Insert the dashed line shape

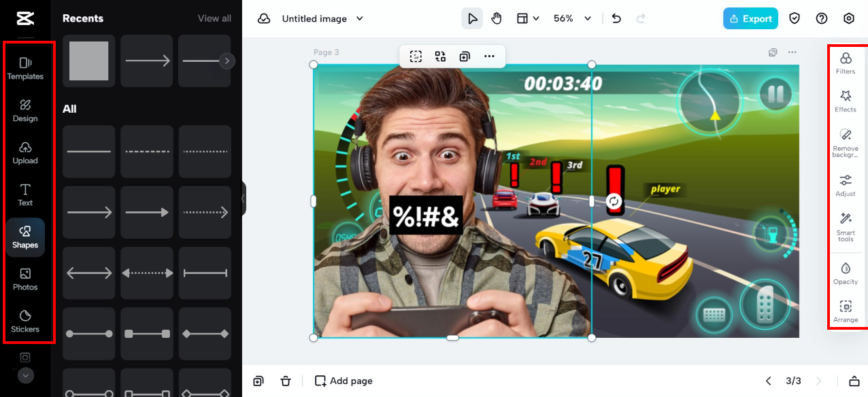(147, 151)
